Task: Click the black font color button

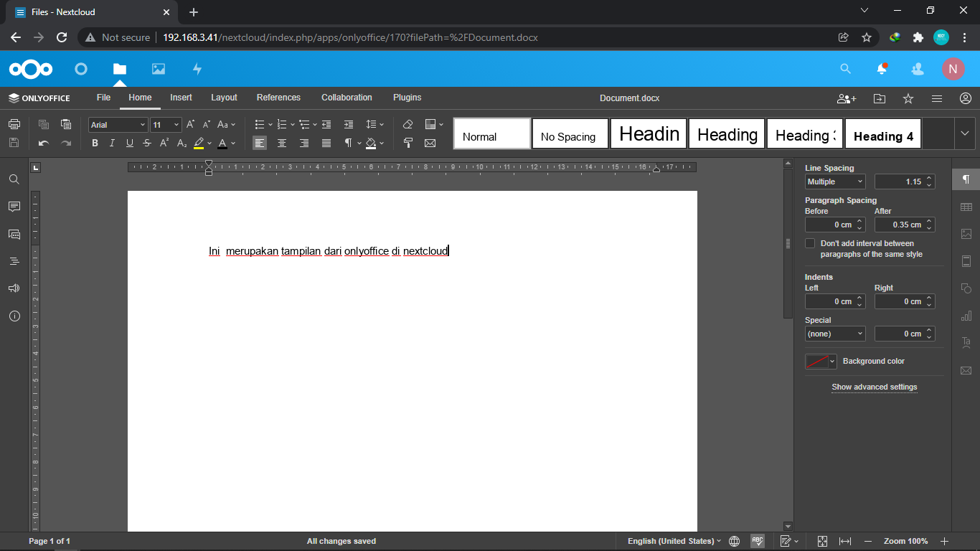Action: pyautogui.click(x=222, y=143)
